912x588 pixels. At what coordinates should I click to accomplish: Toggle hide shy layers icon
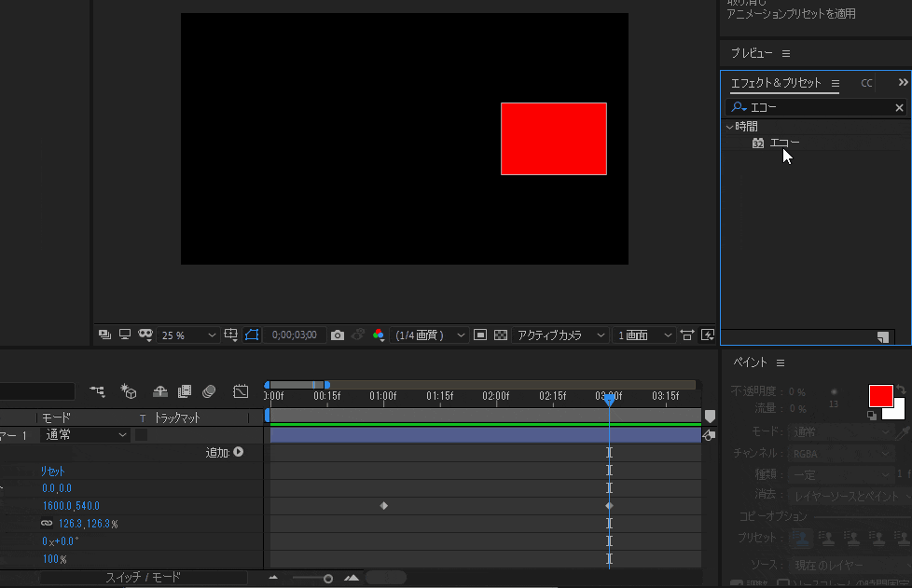coord(160,391)
